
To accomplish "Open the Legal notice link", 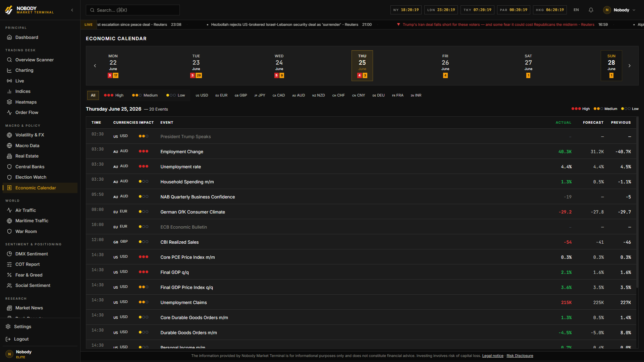I will coord(493,356).
